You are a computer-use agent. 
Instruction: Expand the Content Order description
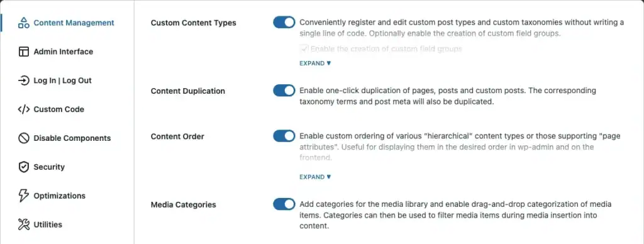click(315, 177)
